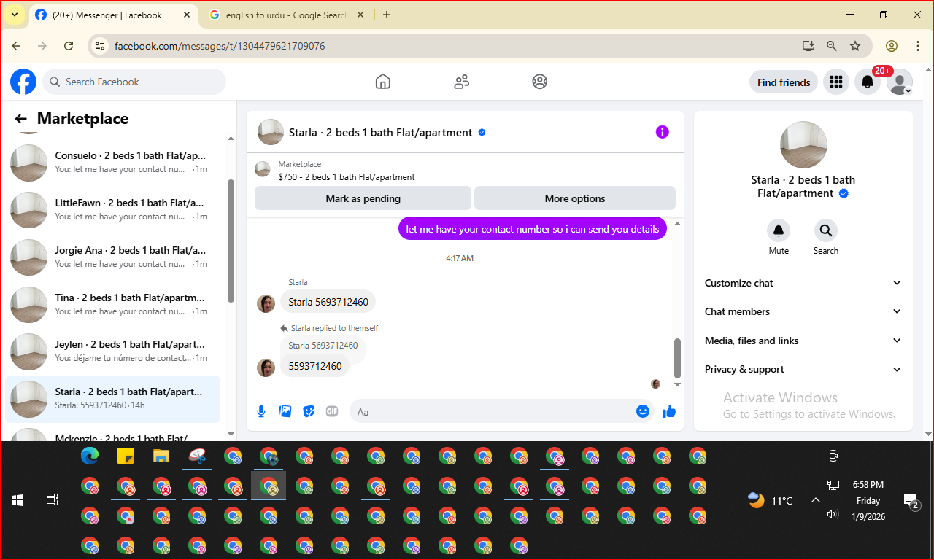Click the voice clip microphone icon

261,411
